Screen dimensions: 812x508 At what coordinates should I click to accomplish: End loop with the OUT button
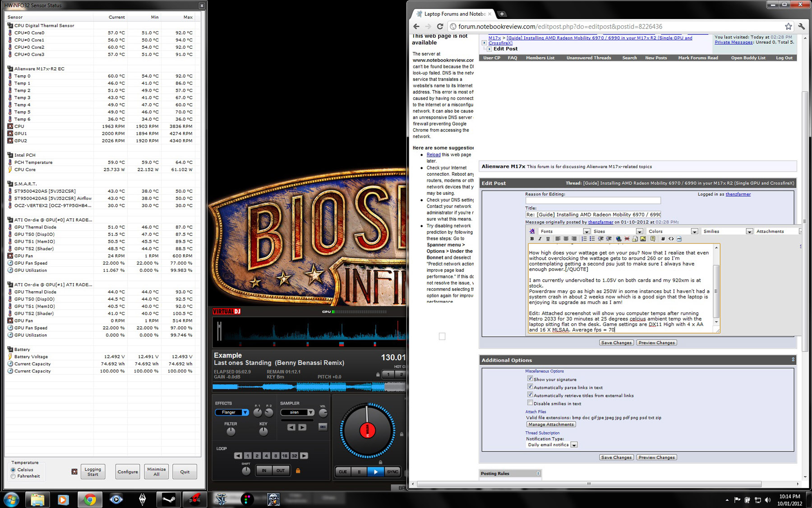point(281,471)
